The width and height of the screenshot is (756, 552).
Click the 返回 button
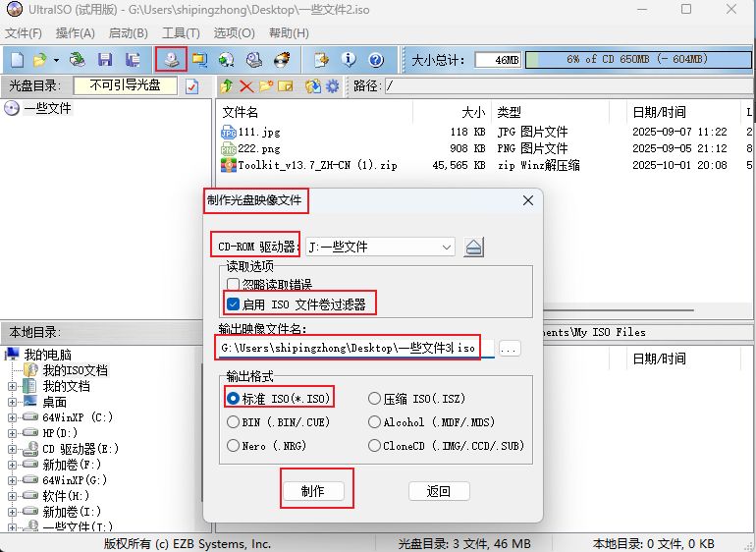point(438,491)
